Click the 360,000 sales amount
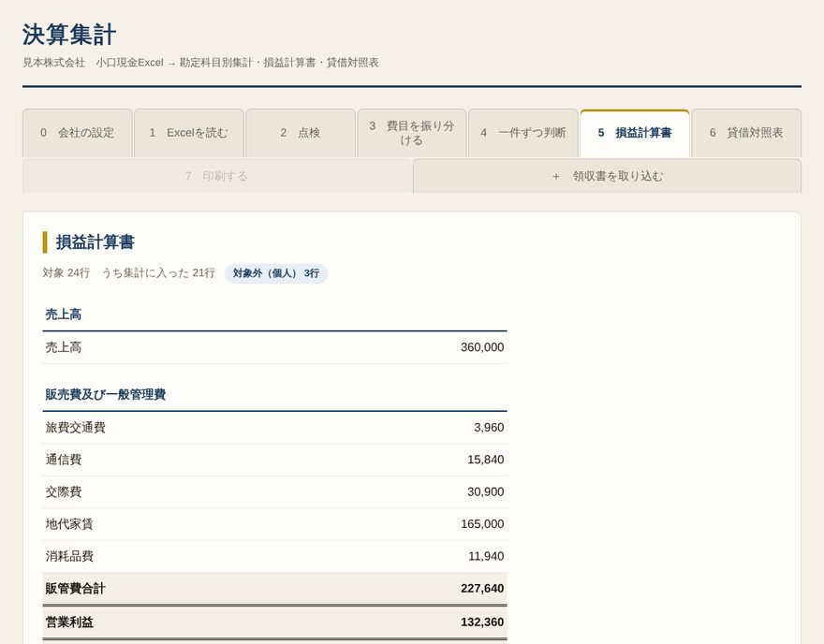Screen dimensions: 824x644 482,347
